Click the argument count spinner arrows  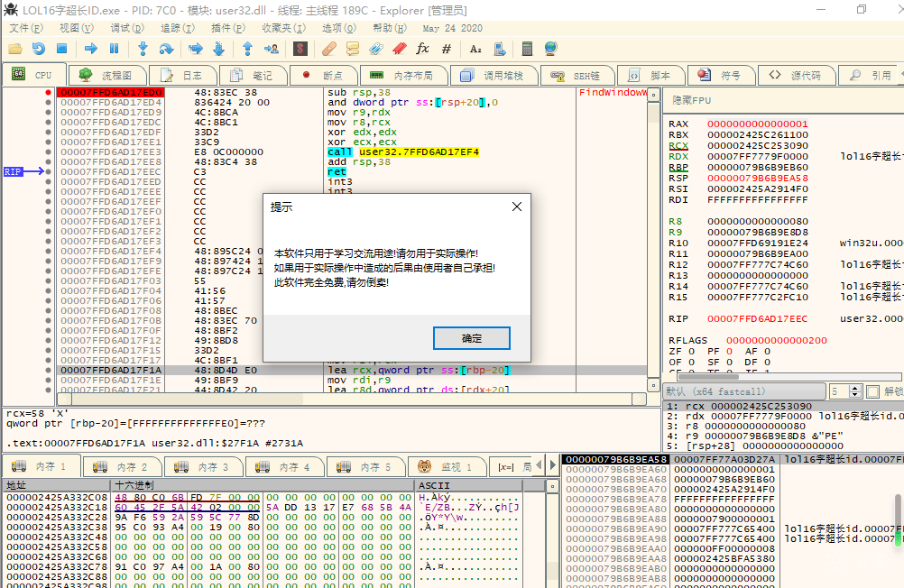[x=855, y=392]
